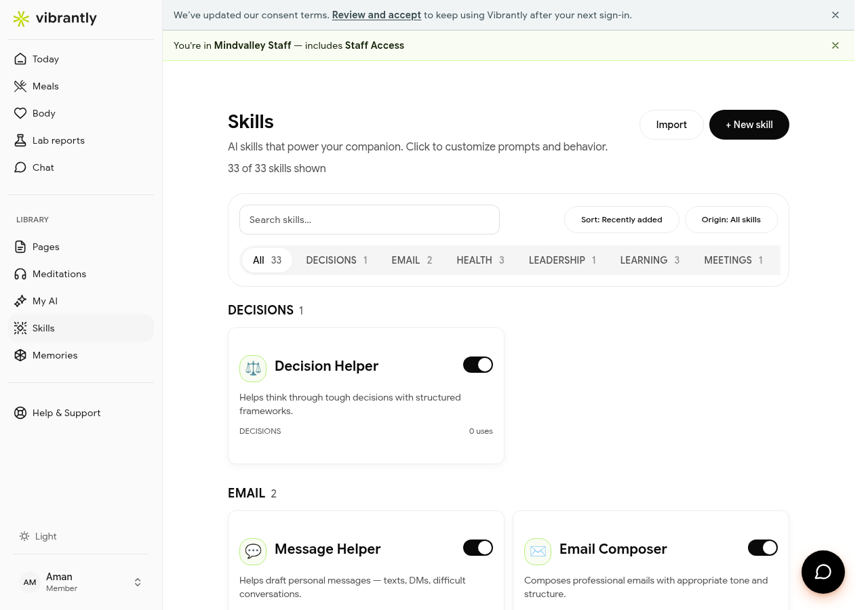Click the + New skill button

coord(749,125)
